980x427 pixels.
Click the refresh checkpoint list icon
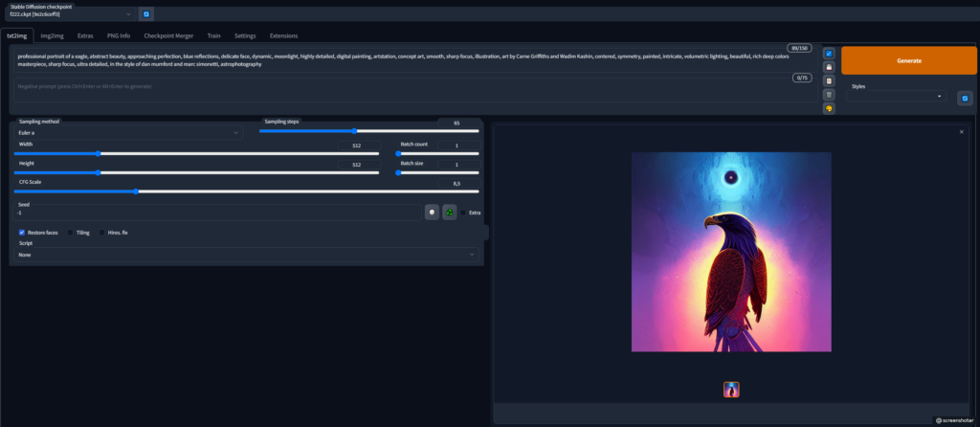tap(145, 14)
